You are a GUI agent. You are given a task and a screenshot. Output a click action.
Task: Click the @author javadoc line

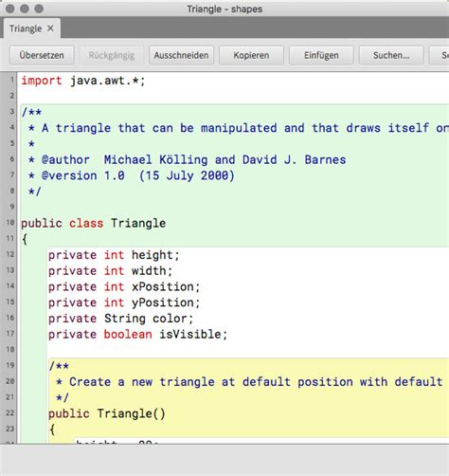[187, 160]
